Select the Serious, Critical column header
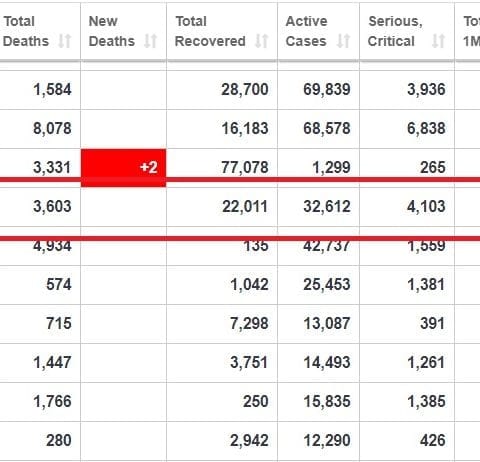Image resolution: width=480 pixels, height=462 pixels. click(407, 32)
